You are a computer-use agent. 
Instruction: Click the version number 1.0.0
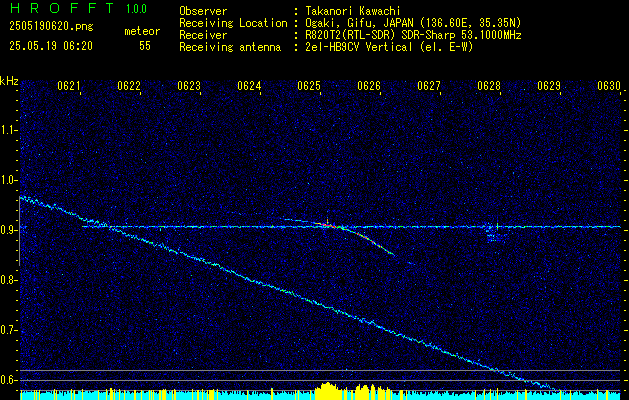[136, 9]
